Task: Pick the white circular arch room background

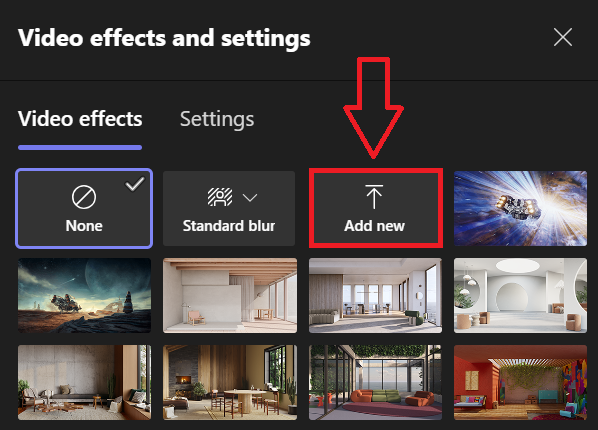Action: 520,295
